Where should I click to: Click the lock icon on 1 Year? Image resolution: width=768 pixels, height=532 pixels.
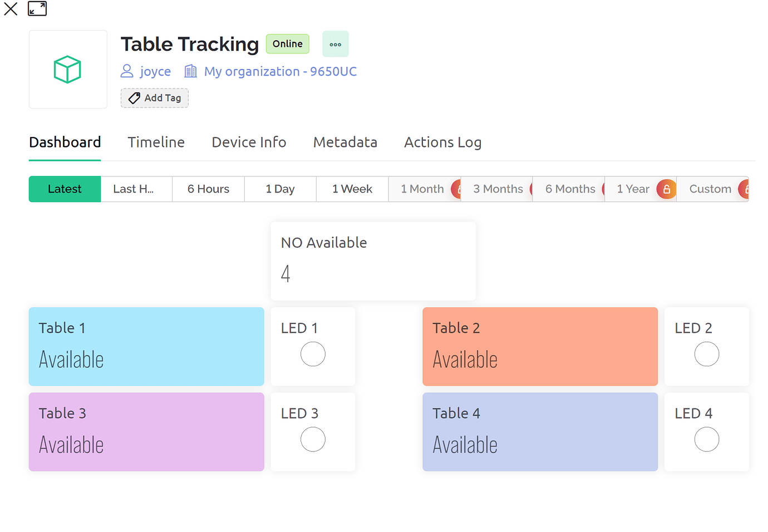(666, 189)
